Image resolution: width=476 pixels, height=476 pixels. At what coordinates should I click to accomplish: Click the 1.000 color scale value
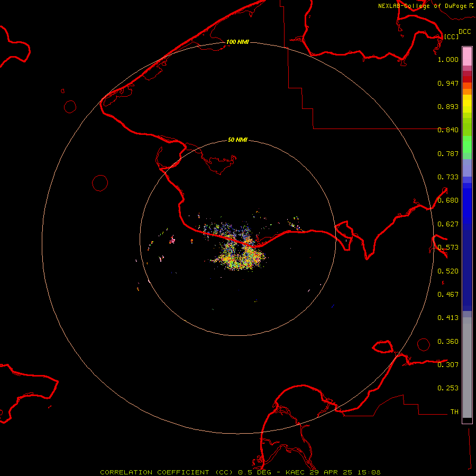click(x=448, y=59)
